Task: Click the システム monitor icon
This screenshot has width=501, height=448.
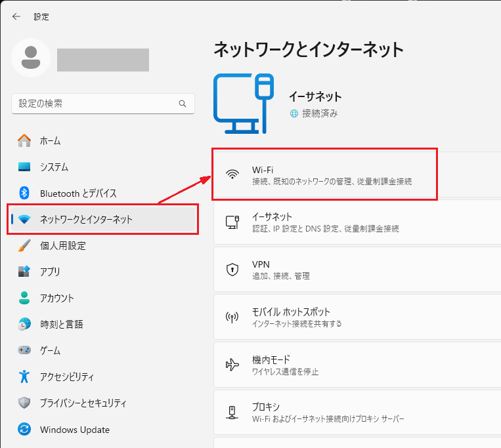Action: 24,167
